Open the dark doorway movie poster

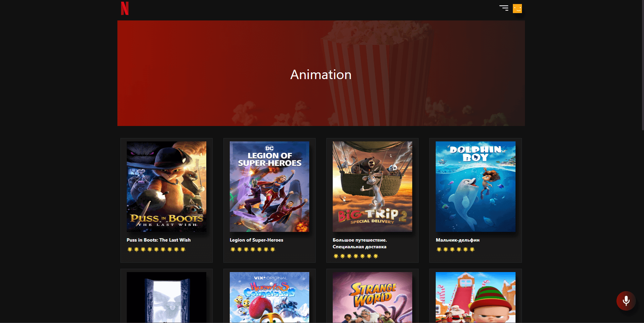pos(166,298)
